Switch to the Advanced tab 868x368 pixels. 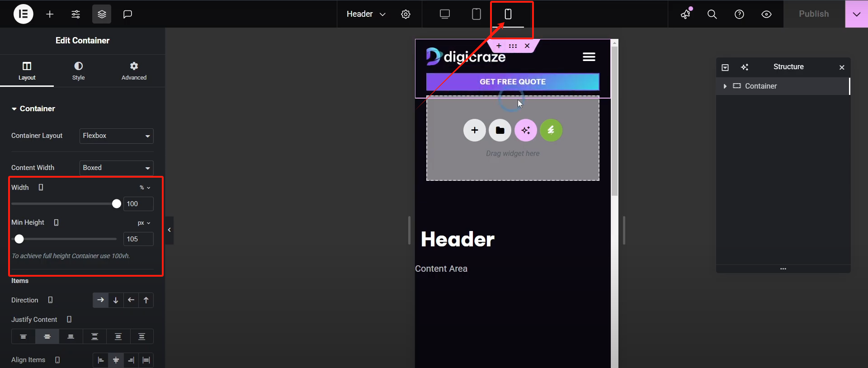point(134,71)
